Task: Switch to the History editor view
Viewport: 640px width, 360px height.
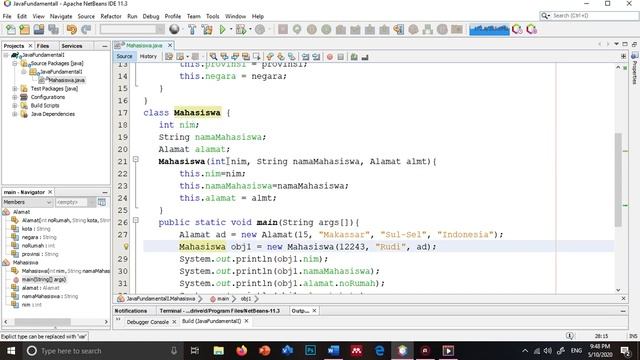Action: click(x=148, y=56)
